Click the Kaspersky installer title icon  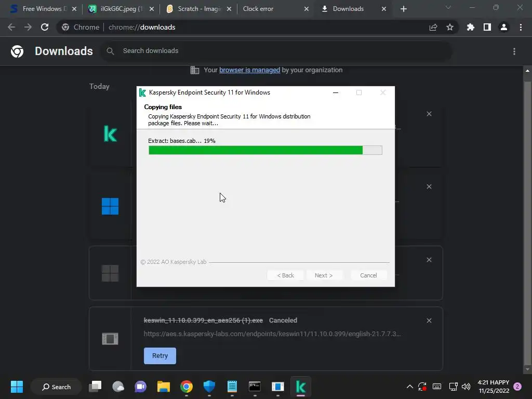[x=142, y=92]
